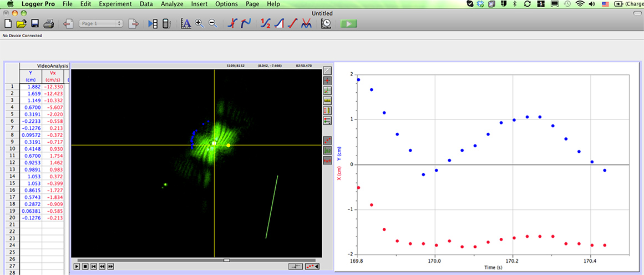
Task: Open the Data Collection clock settings
Action: coord(327,24)
